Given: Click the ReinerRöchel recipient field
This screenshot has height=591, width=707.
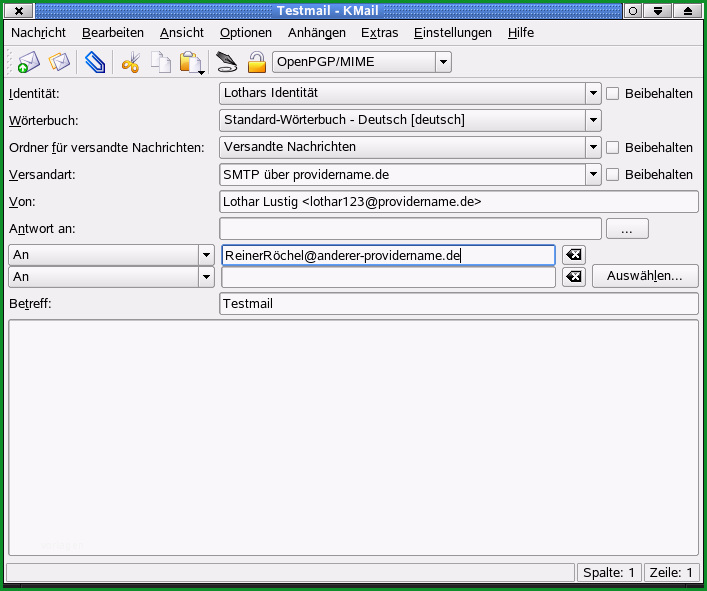Looking at the screenshot, I should (388, 255).
